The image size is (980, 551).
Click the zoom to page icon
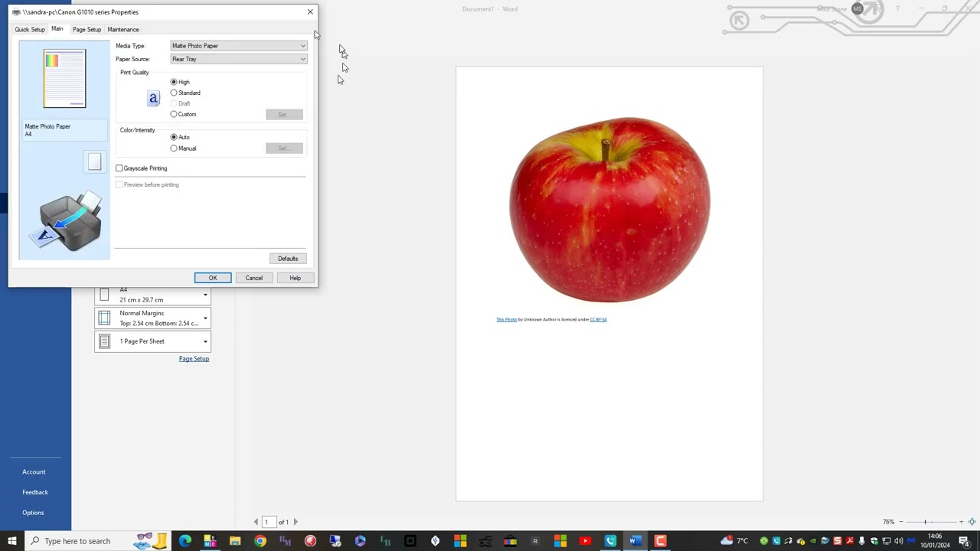click(972, 522)
